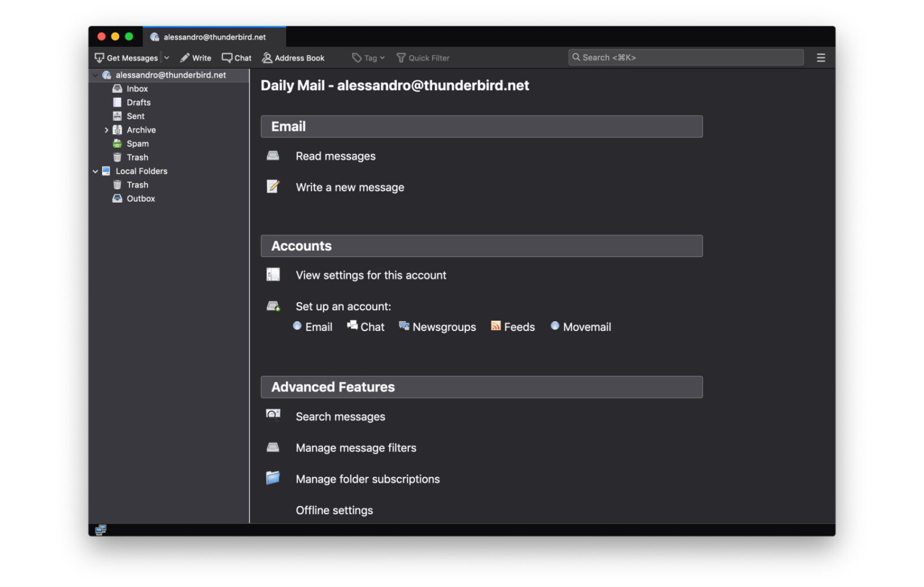Click the Outbox tray icon

117,199
